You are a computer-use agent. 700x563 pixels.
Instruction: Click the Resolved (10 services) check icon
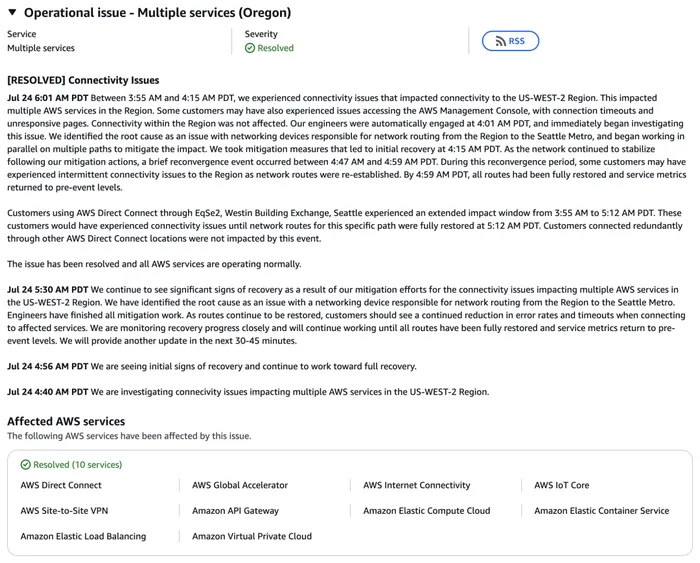pos(25,465)
